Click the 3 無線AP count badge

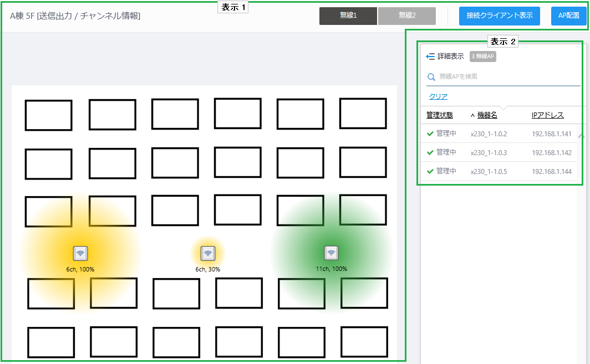483,57
